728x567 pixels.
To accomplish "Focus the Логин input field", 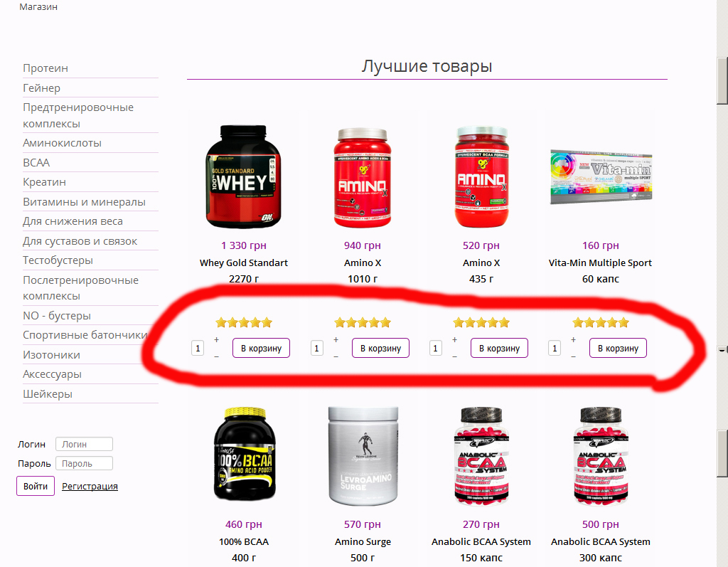I will (x=84, y=445).
